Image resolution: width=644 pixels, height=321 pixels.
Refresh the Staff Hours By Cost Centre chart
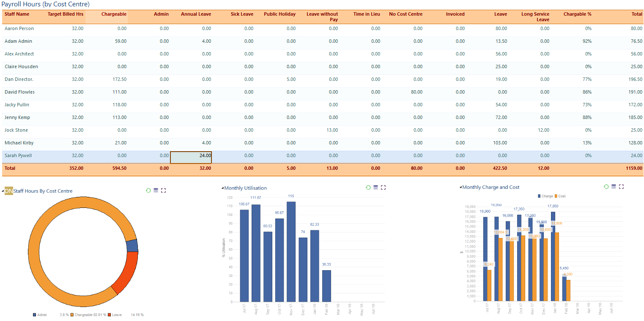coord(148,190)
